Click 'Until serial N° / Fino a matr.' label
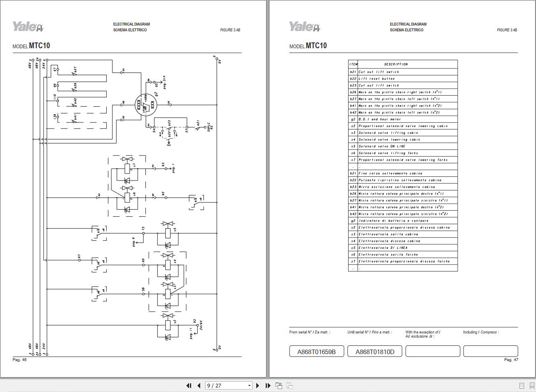Image resolution: width=536 pixels, height=392 pixels. pos(370,332)
